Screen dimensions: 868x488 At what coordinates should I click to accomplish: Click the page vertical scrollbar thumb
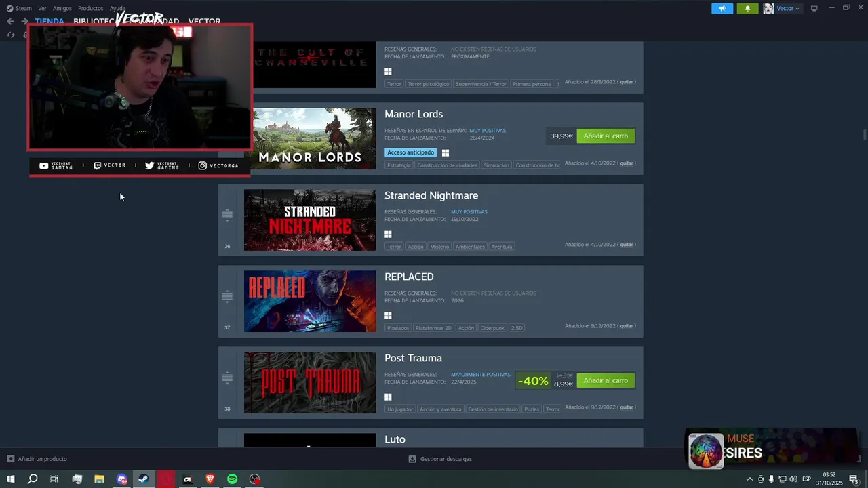click(x=865, y=134)
